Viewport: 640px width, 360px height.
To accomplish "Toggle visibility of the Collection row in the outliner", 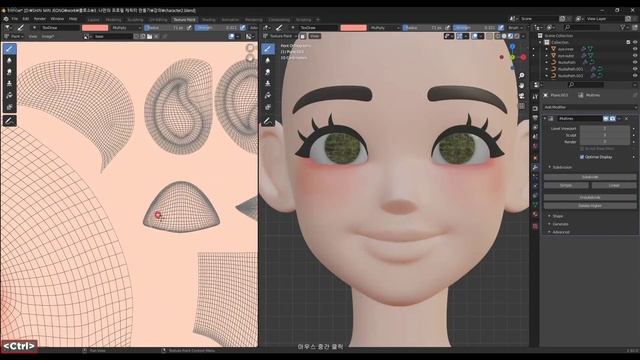I will point(635,42).
